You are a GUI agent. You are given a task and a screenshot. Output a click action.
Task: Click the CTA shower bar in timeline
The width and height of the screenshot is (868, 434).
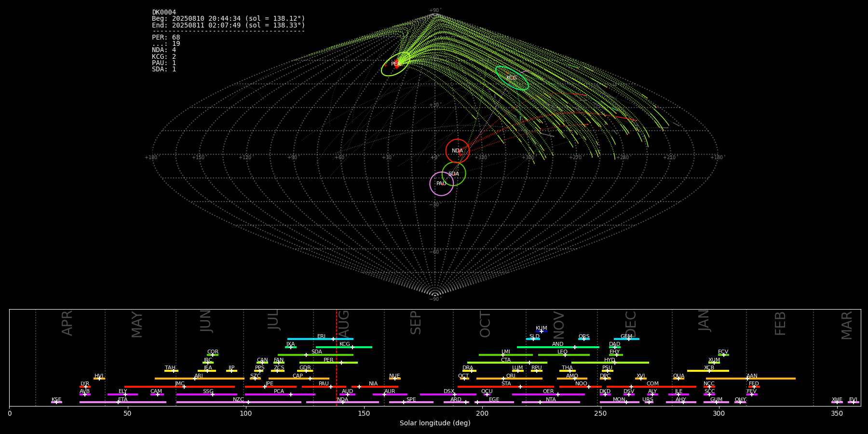pos(507,363)
